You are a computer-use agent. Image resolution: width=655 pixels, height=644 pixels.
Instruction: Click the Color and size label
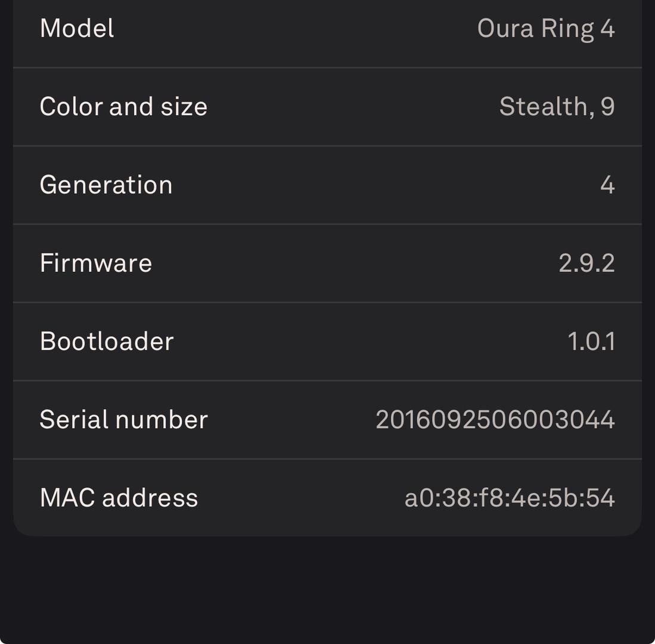click(x=123, y=107)
